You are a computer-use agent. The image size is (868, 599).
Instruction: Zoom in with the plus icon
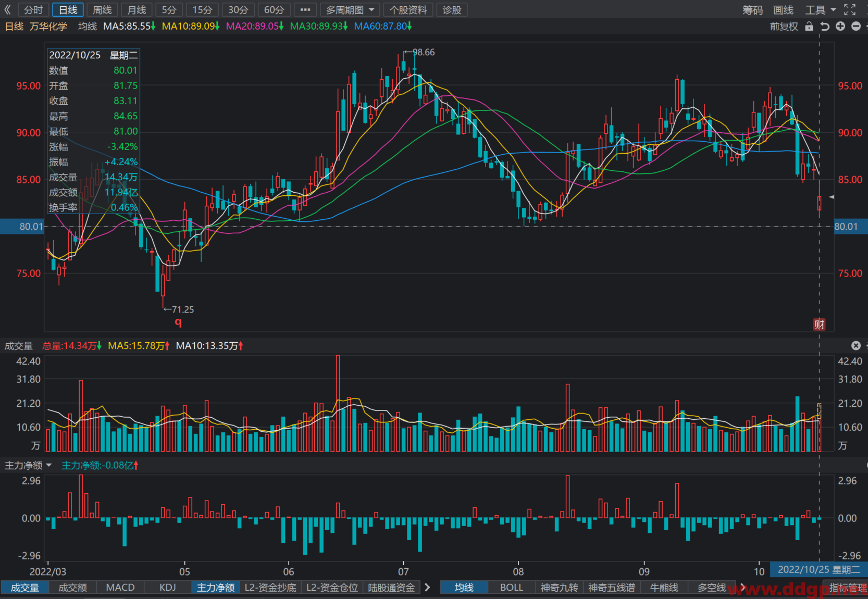point(840,26)
